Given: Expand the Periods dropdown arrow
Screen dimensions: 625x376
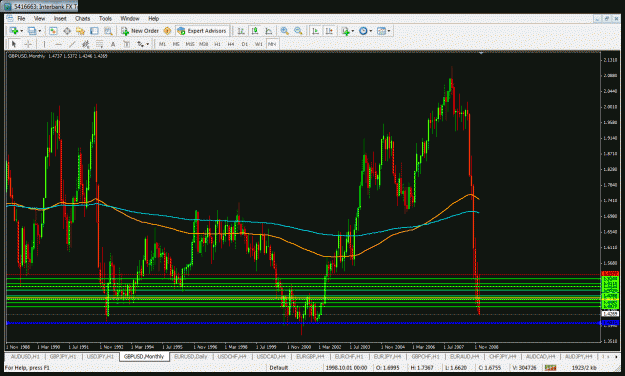Looking at the screenshot, I should click(371, 31).
